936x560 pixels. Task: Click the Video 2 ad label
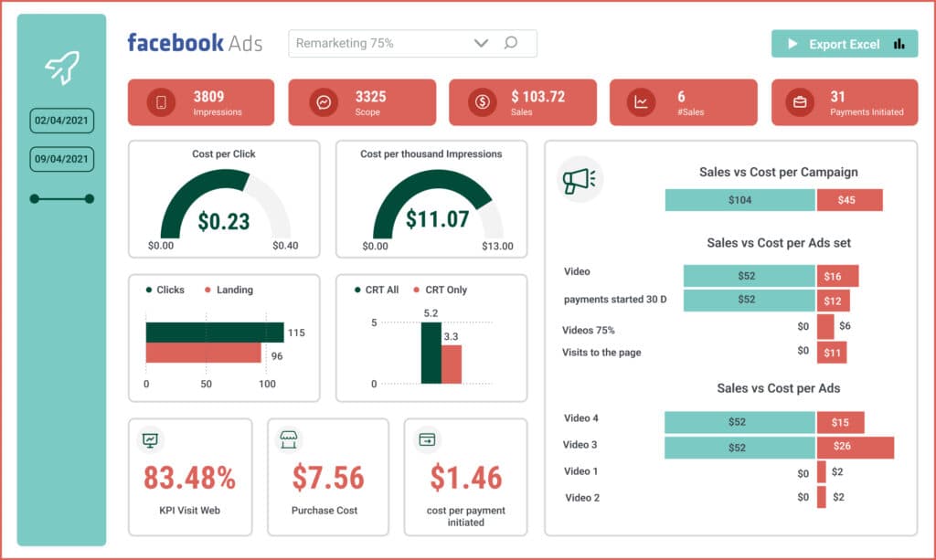click(582, 497)
